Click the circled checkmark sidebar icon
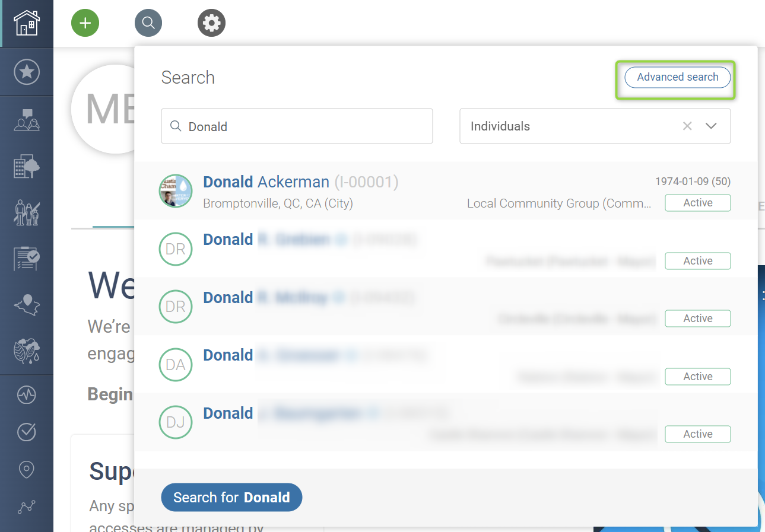The height and width of the screenshot is (532, 765). point(27,432)
